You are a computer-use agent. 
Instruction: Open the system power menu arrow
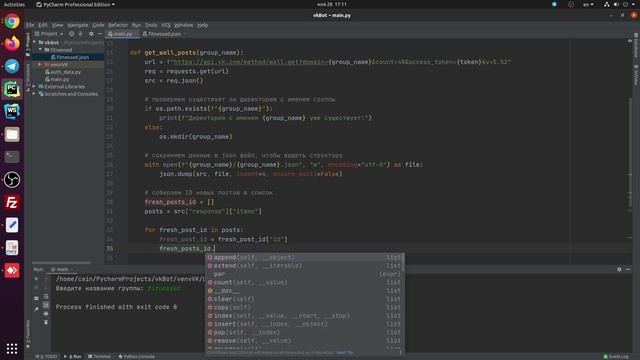(x=634, y=4)
